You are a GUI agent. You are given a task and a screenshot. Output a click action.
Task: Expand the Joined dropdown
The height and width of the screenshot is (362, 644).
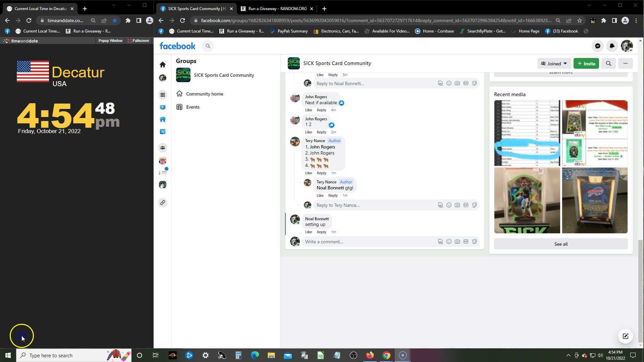(554, 63)
